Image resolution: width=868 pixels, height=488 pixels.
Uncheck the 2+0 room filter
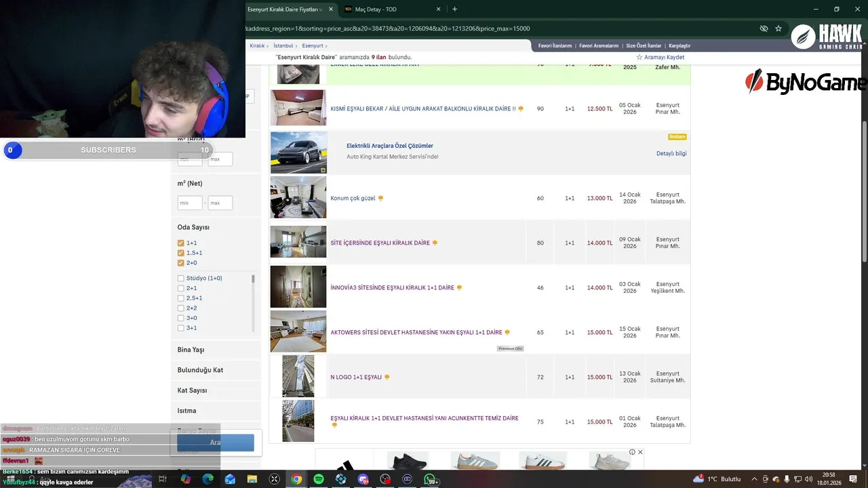181,263
